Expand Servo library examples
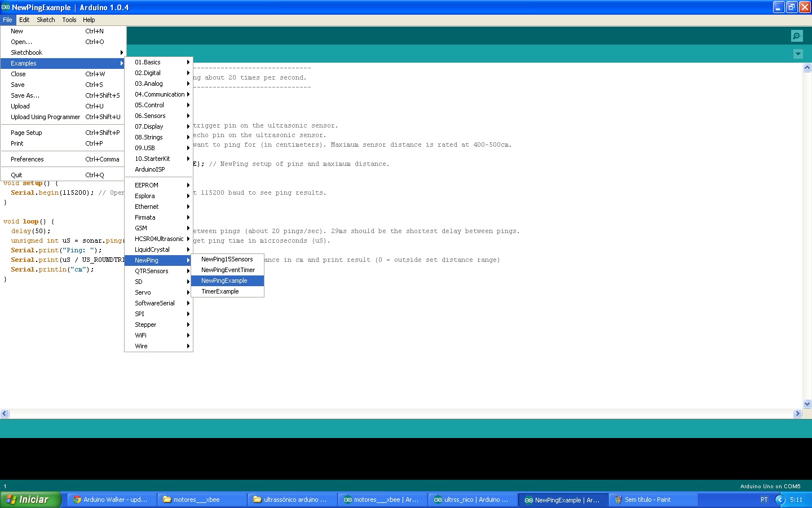This screenshot has height=508, width=812. click(158, 292)
